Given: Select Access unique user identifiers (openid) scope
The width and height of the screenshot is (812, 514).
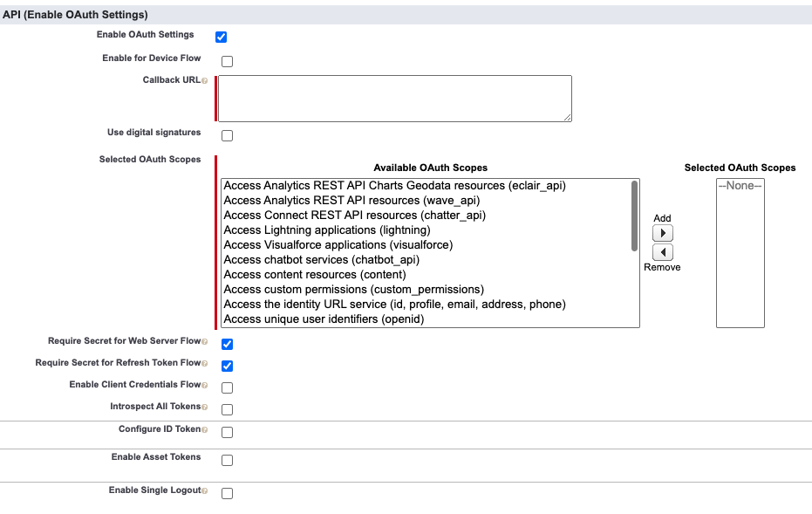Looking at the screenshot, I should coord(323,319).
